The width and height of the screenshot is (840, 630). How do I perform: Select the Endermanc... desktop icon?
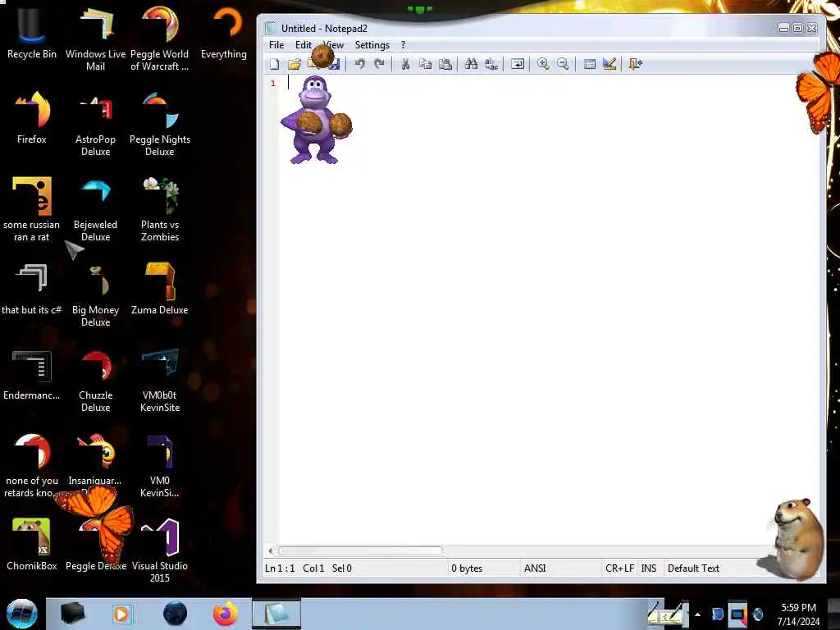pyautogui.click(x=32, y=375)
